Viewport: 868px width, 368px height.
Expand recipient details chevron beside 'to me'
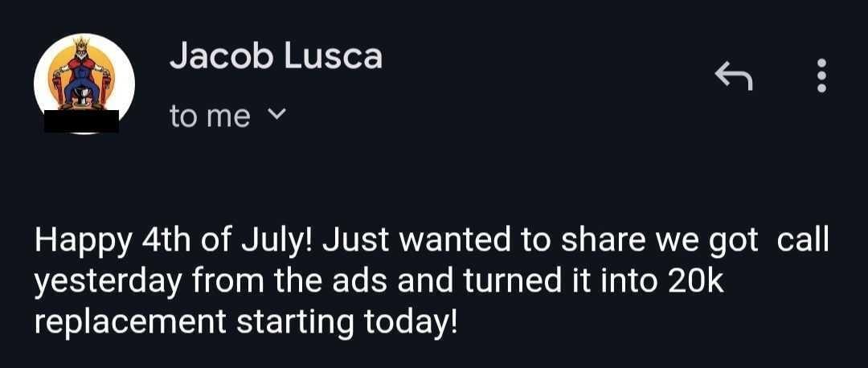276,116
